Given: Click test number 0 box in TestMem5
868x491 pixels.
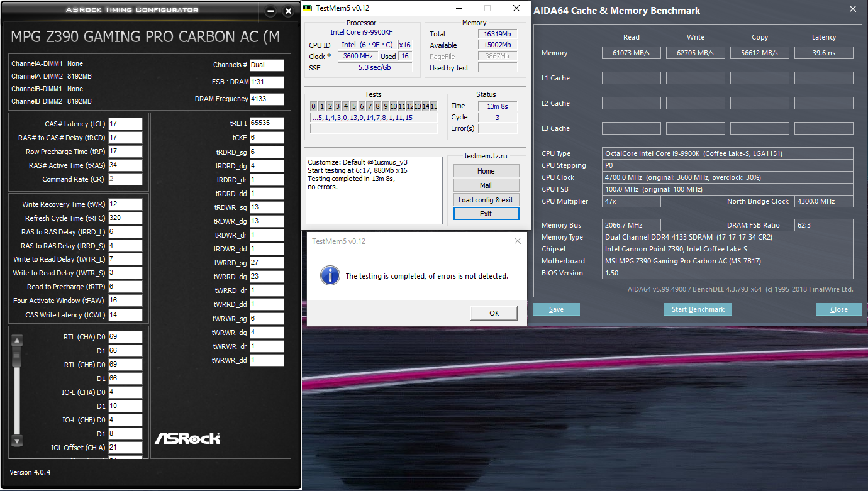Looking at the screenshot, I should (x=314, y=106).
